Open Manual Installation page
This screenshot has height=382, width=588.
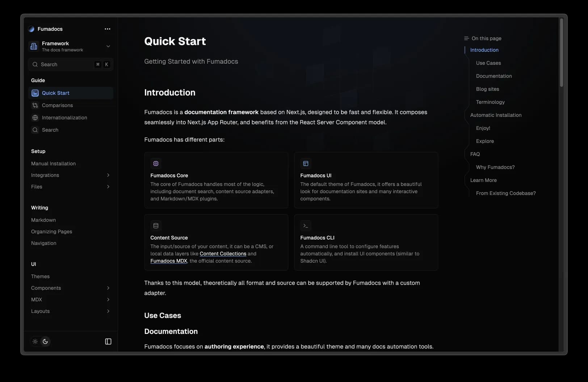[54, 164]
